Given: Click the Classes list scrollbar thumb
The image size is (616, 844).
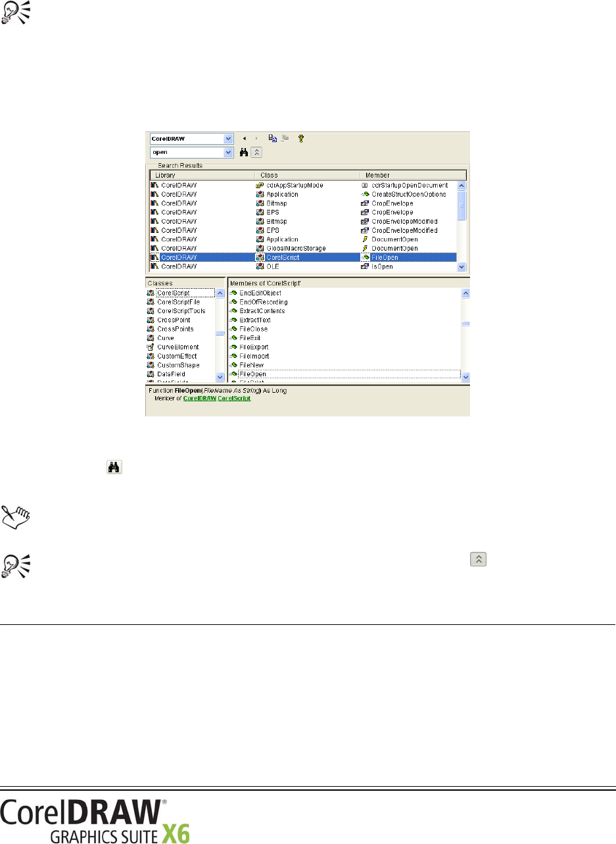Looking at the screenshot, I should [220, 333].
